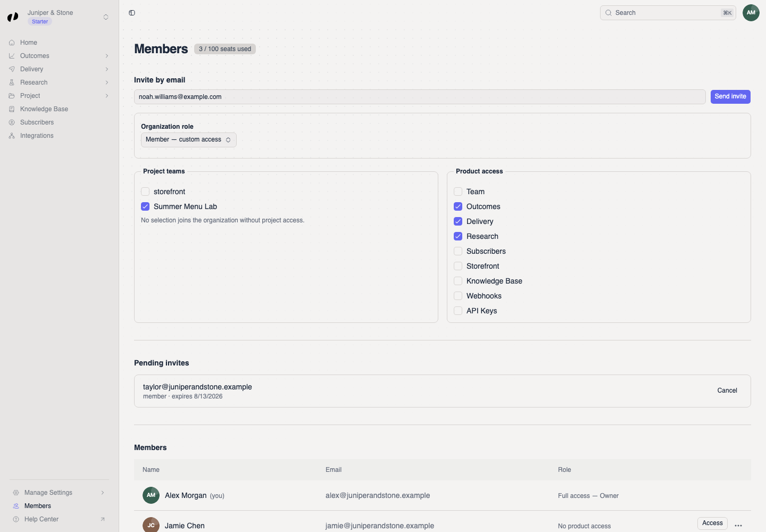Enable Webhooks product access checkbox

(458, 296)
